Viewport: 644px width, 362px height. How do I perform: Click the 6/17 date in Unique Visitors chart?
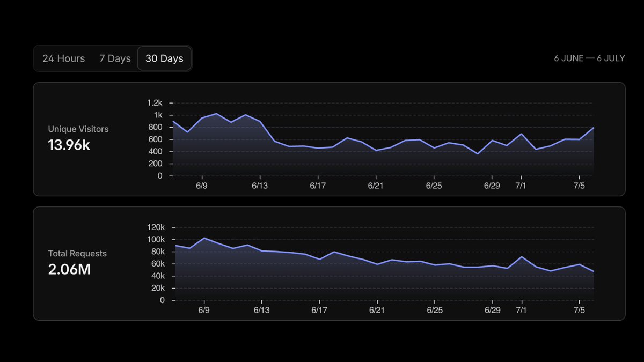[x=318, y=186]
